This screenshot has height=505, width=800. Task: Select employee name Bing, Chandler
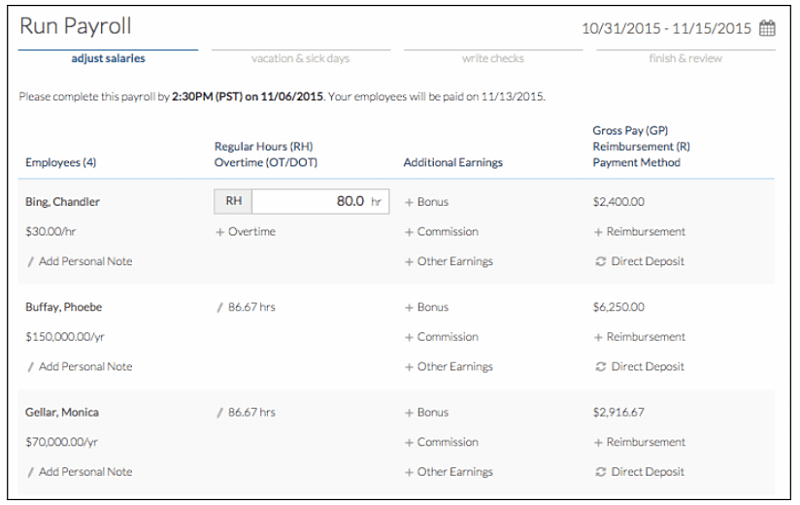(62, 202)
